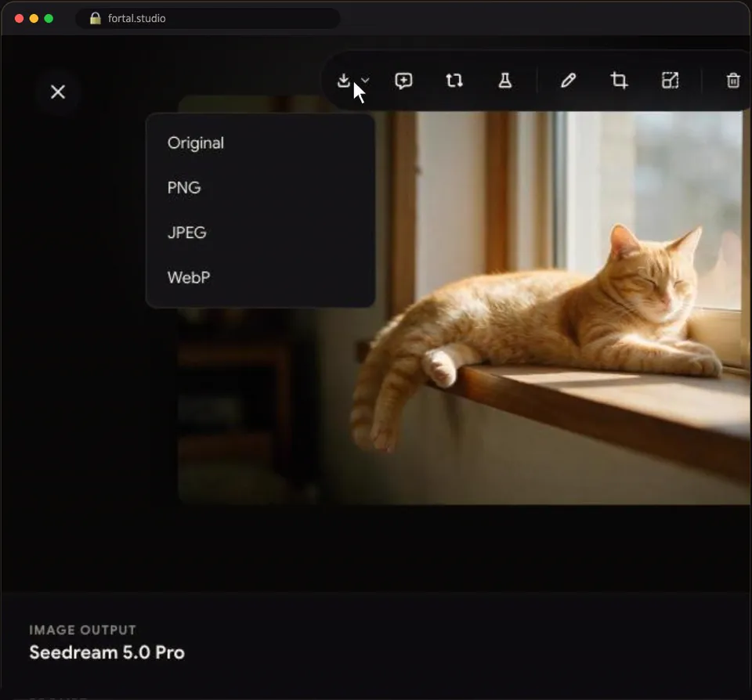Viewport: 752px width, 700px height.
Task: Open the flask experiment icon
Action: coord(504,81)
